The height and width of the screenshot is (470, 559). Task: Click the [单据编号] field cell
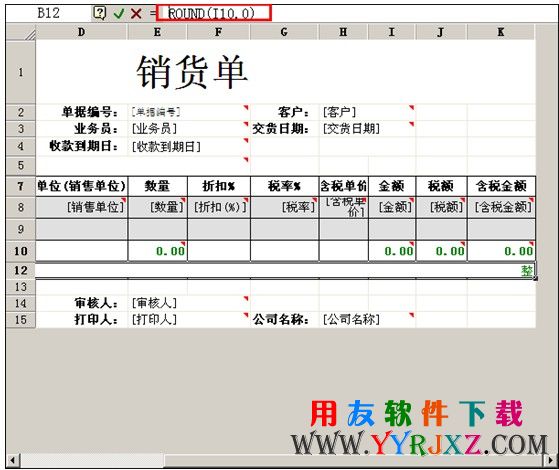click(x=189, y=112)
